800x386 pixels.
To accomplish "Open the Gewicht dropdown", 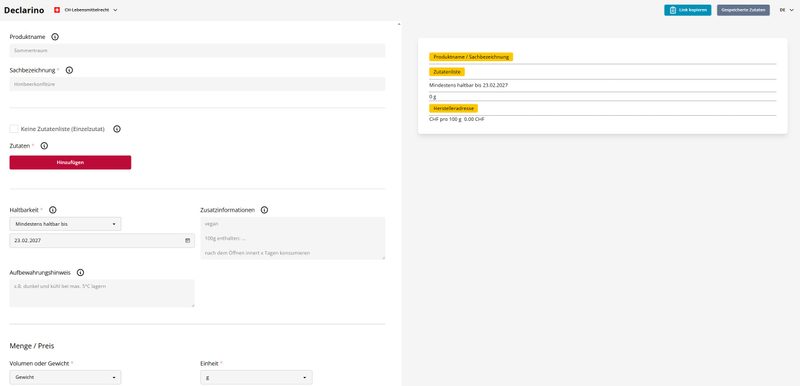I will [x=65, y=377].
